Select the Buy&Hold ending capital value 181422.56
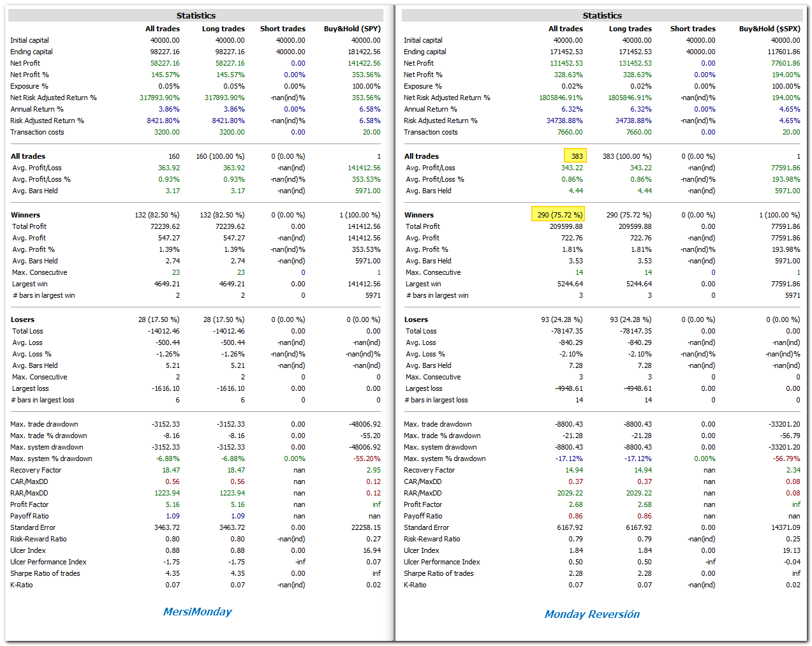812x646 pixels. (364, 52)
